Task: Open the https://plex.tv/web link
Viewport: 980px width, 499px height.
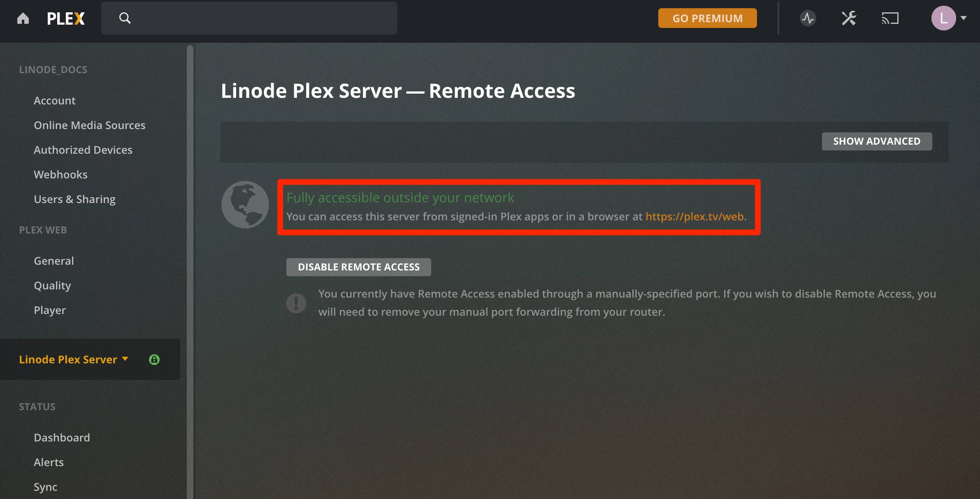Action: click(x=694, y=217)
